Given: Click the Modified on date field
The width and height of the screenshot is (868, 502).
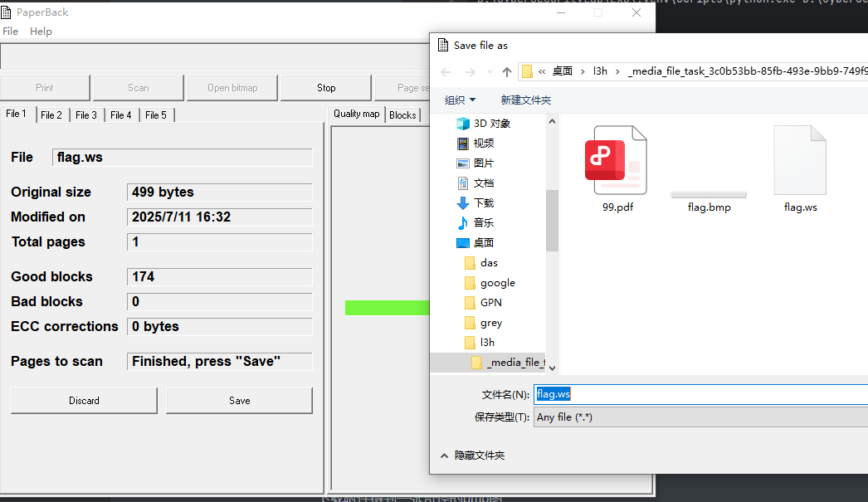Looking at the screenshot, I should (x=220, y=217).
